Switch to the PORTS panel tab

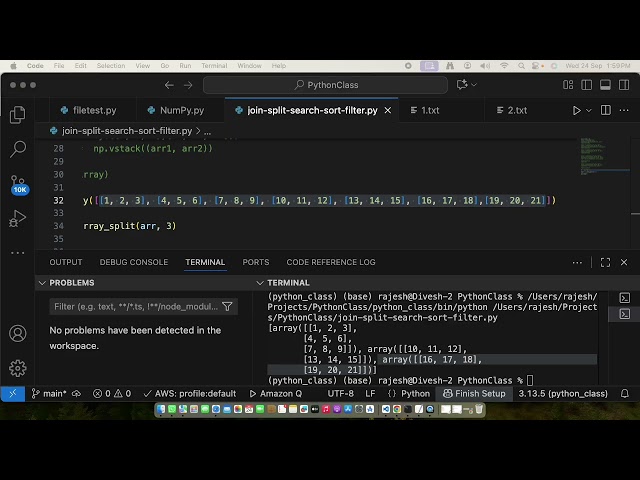(256, 262)
